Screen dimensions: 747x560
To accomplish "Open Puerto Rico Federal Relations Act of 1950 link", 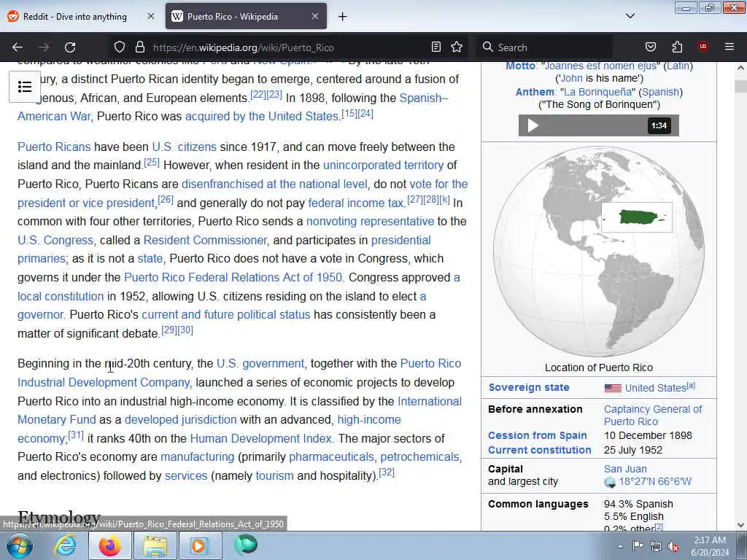I will (233, 277).
